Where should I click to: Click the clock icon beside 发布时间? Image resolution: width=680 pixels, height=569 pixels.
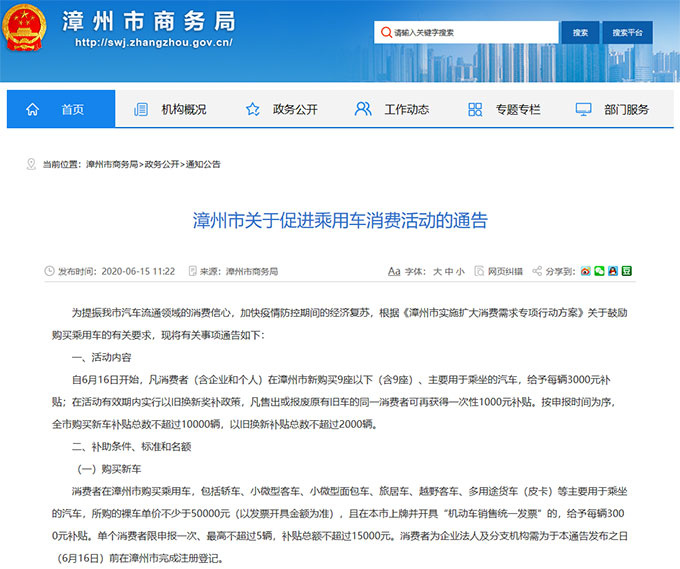pos(49,271)
